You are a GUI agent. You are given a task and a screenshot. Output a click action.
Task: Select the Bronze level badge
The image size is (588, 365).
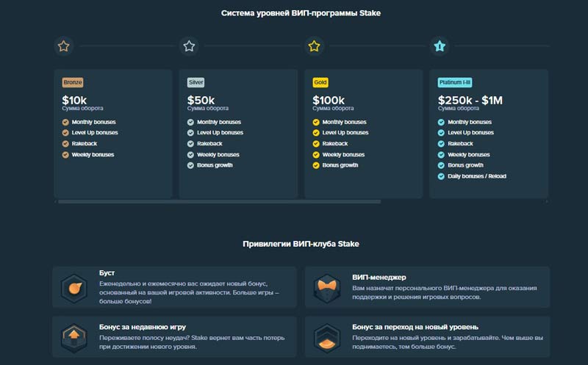click(73, 82)
